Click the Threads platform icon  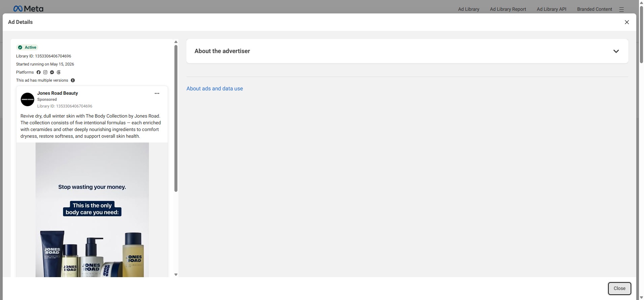(x=59, y=72)
